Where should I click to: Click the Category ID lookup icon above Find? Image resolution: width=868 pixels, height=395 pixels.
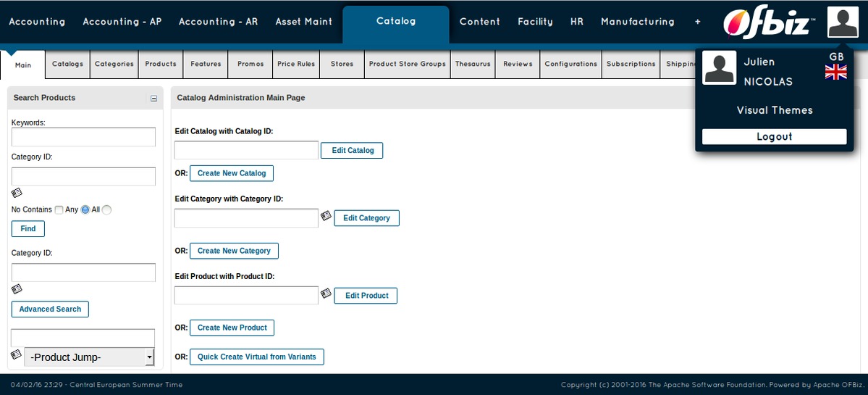[x=17, y=193]
